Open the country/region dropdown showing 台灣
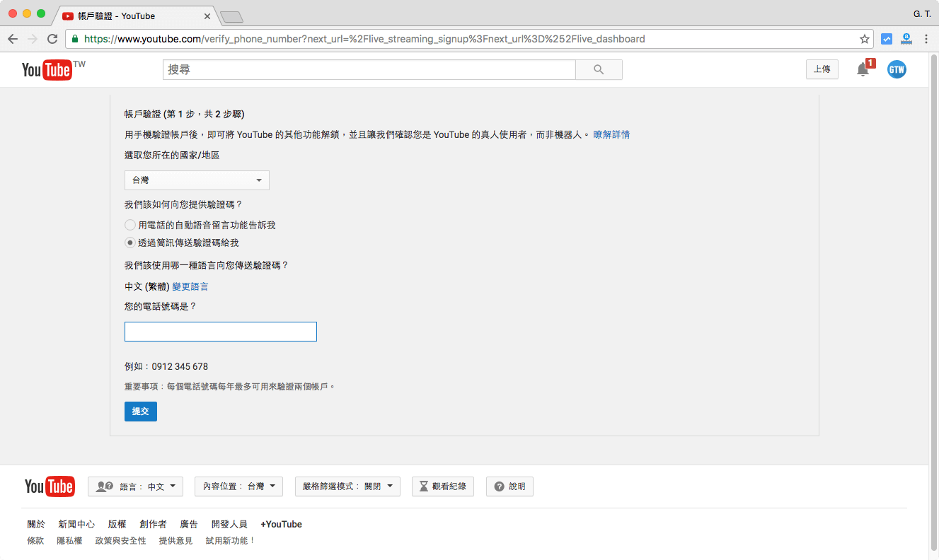The height and width of the screenshot is (560, 939). tap(197, 180)
